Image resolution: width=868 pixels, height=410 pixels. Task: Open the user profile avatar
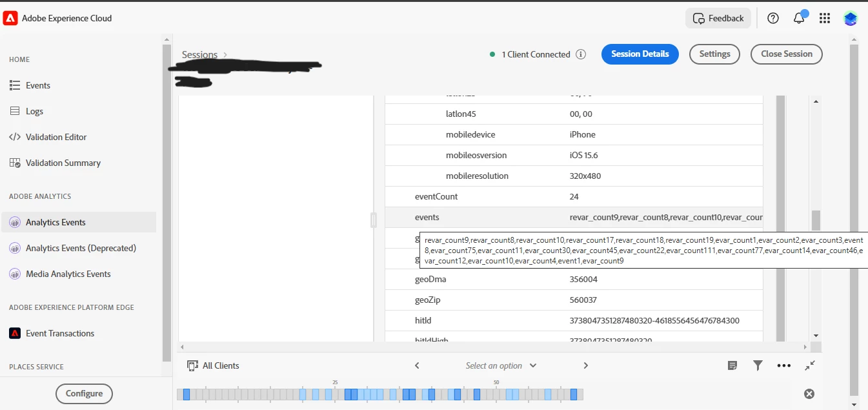point(851,18)
